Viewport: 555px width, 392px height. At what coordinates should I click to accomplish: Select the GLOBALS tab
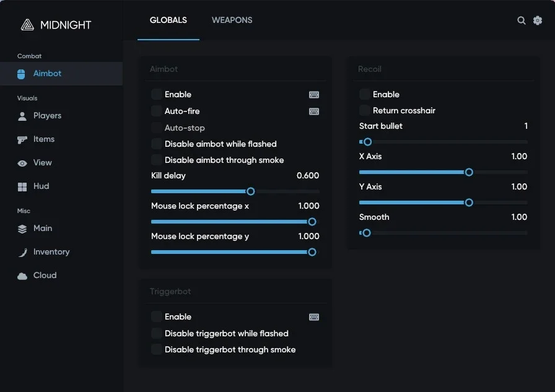168,20
